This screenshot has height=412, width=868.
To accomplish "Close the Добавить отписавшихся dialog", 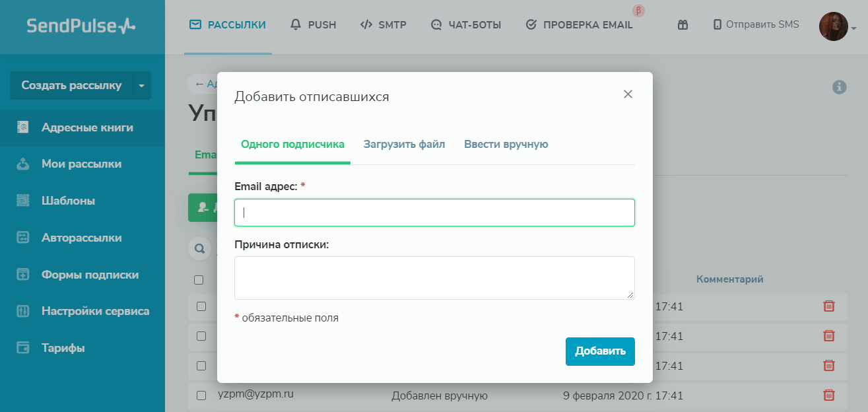I will click(628, 94).
